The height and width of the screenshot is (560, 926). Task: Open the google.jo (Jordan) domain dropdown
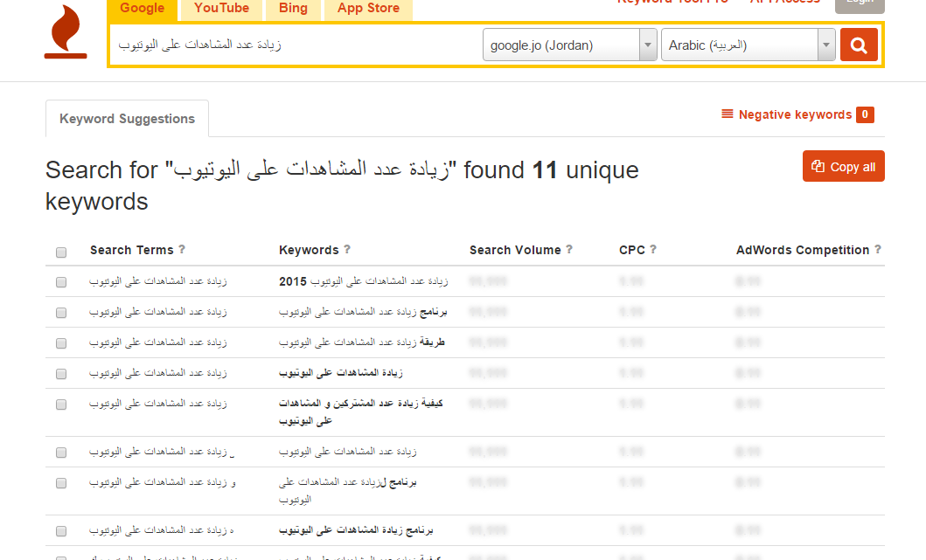pos(570,45)
